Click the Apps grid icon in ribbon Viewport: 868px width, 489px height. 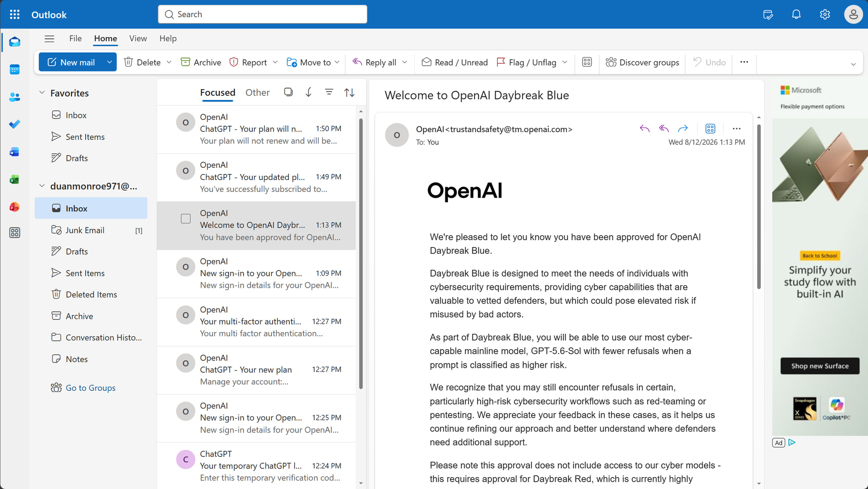[587, 62]
